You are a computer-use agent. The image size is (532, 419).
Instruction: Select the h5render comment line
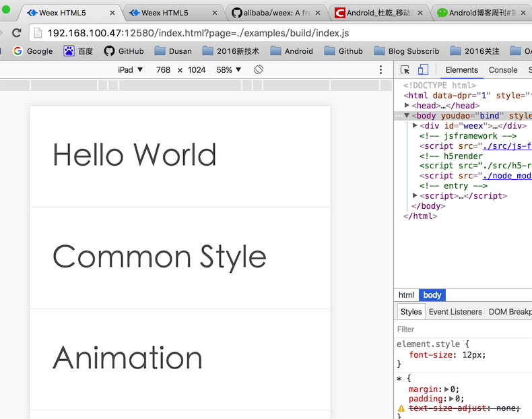coord(451,156)
